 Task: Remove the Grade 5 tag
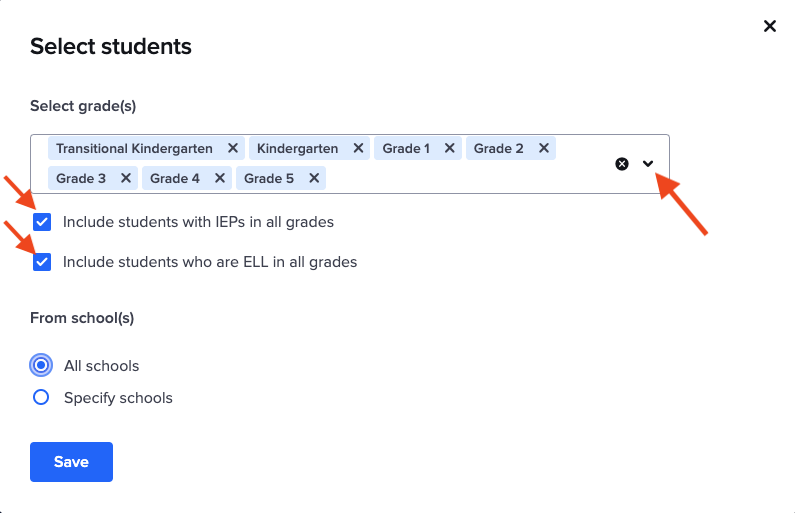314,179
